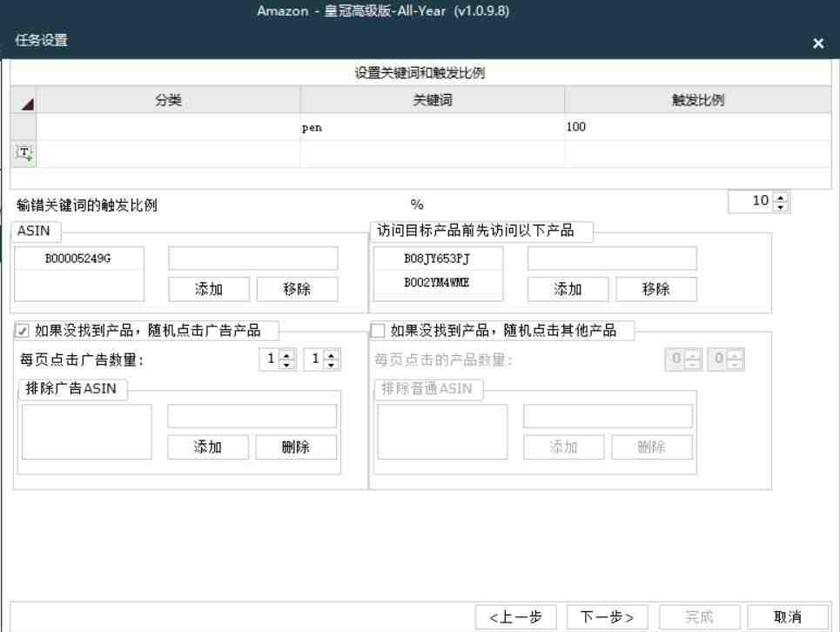Click the empty 分类 cell in the pen row
The width and height of the screenshot is (840, 632).
click(x=168, y=127)
